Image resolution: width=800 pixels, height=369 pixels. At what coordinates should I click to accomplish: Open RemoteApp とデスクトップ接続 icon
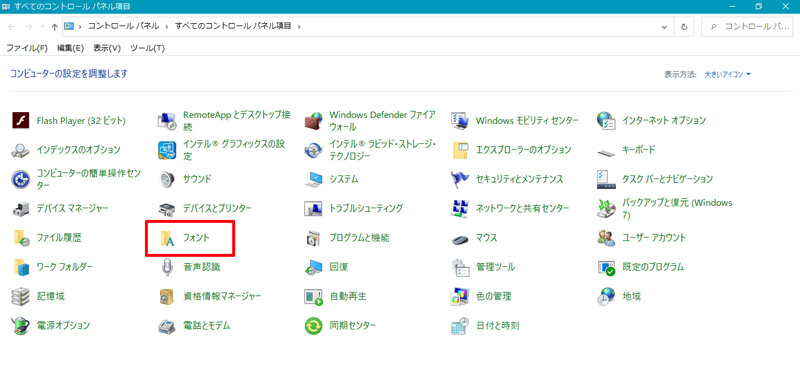click(x=167, y=121)
